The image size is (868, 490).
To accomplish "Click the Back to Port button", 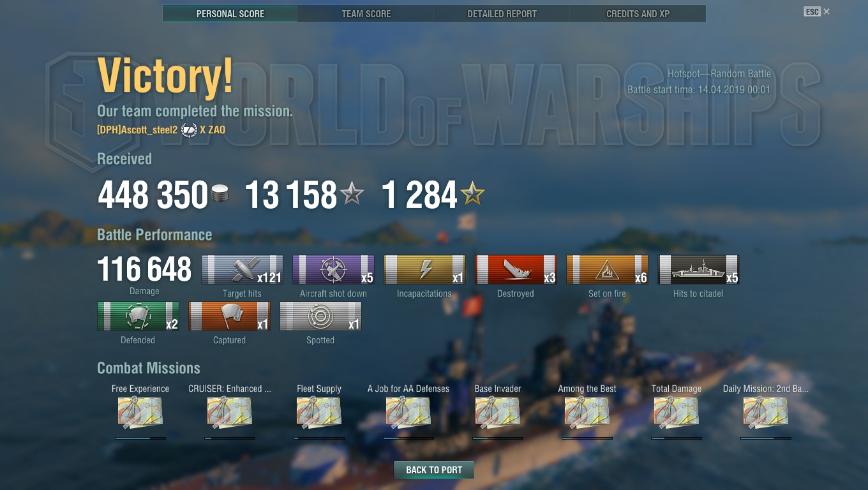I will coord(434,470).
